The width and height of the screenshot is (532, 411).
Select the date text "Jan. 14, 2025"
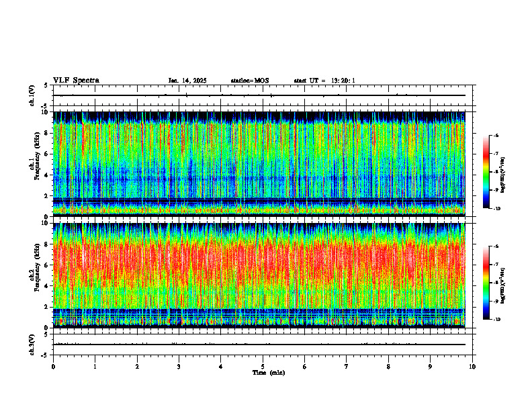point(187,81)
